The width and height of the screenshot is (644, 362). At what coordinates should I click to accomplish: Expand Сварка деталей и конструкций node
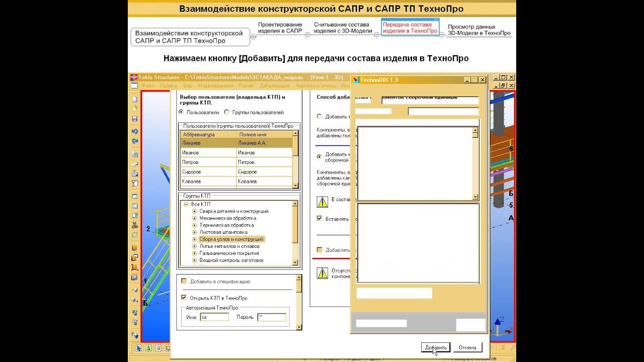tap(194, 211)
